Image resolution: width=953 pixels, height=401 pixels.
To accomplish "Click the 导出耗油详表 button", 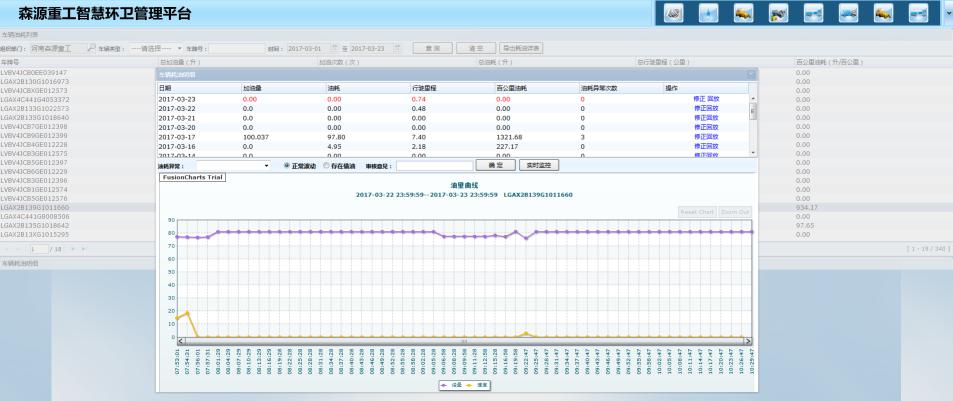I will pyautogui.click(x=521, y=47).
